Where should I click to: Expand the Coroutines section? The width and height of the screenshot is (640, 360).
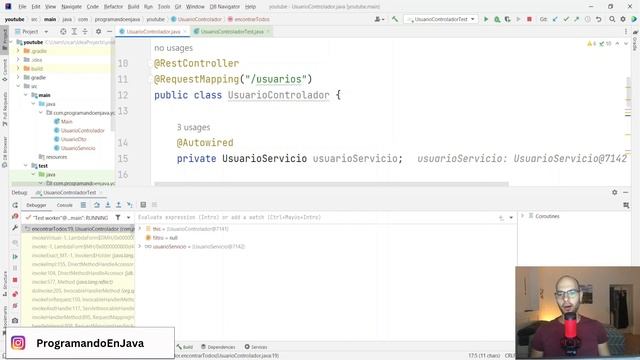(x=522, y=216)
